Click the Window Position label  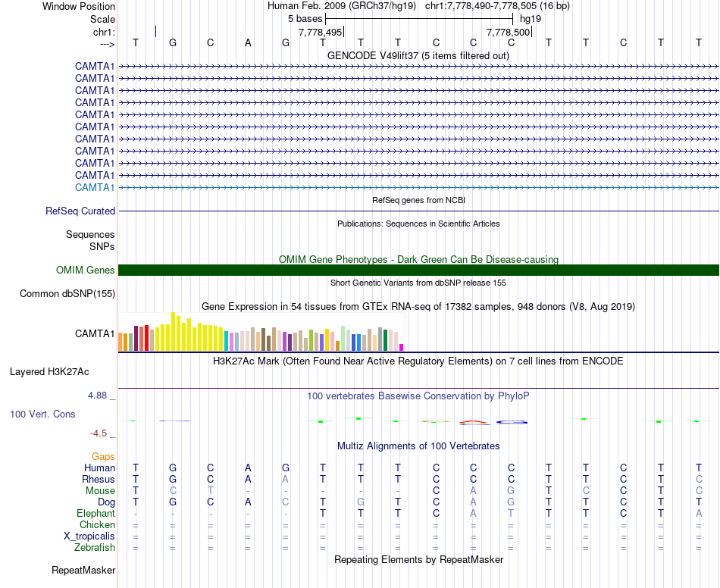(x=79, y=6)
